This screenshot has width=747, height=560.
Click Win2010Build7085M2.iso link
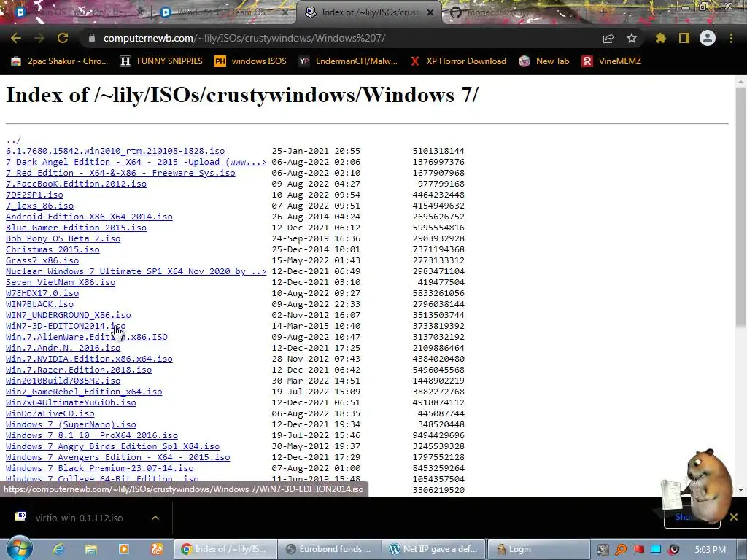pos(63,381)
